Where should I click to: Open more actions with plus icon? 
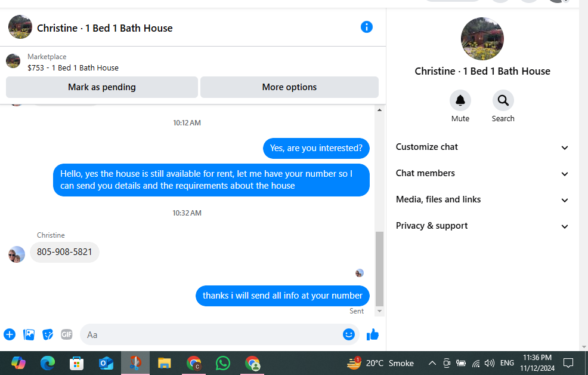click(x=10, y=334)
